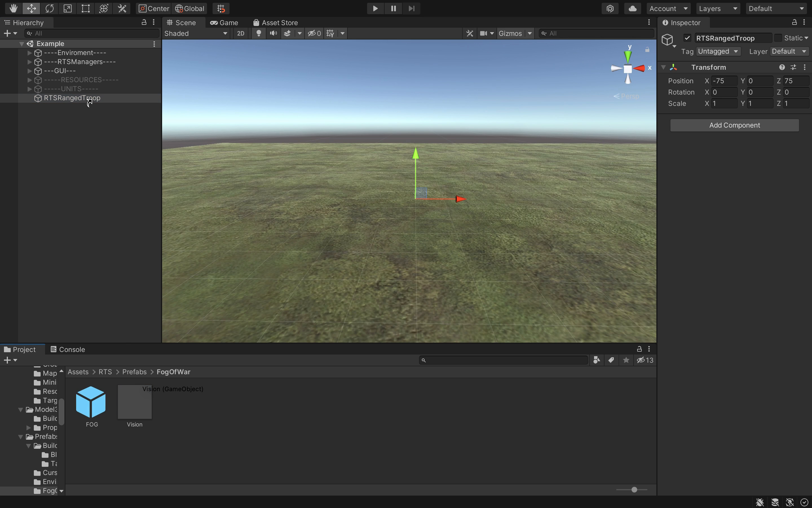Toggle scene effects icon
Viewport: 812px width, 508px height.
point(288,33)
